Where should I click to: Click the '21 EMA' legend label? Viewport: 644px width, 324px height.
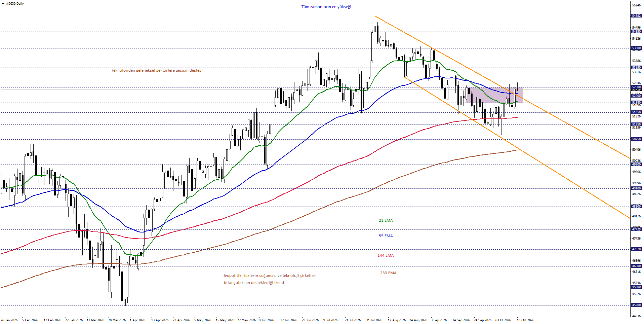[x=386, y=220]
